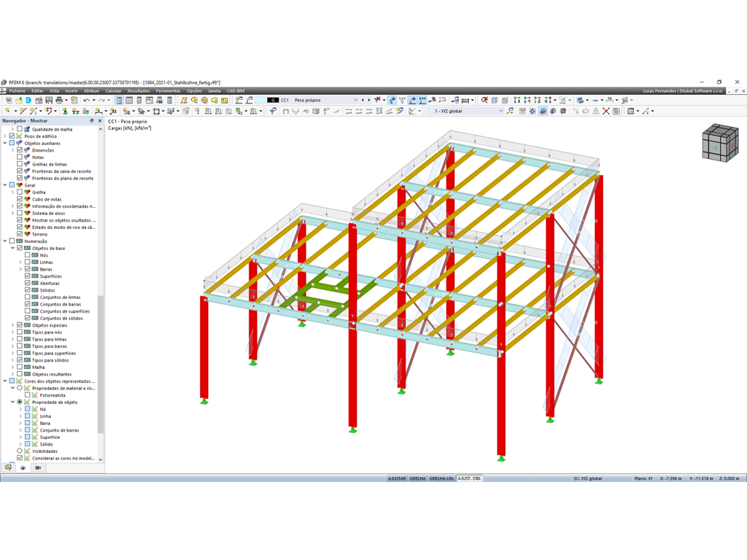Click the New model icon
The image size is (747, 560).
[x=9, y=100]
